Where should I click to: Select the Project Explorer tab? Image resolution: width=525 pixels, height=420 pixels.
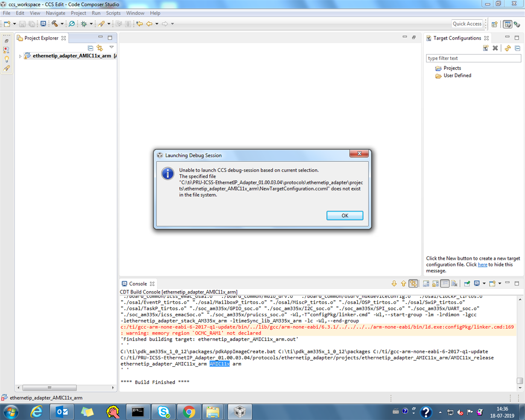pyautogui.click(x=41, y=38)
